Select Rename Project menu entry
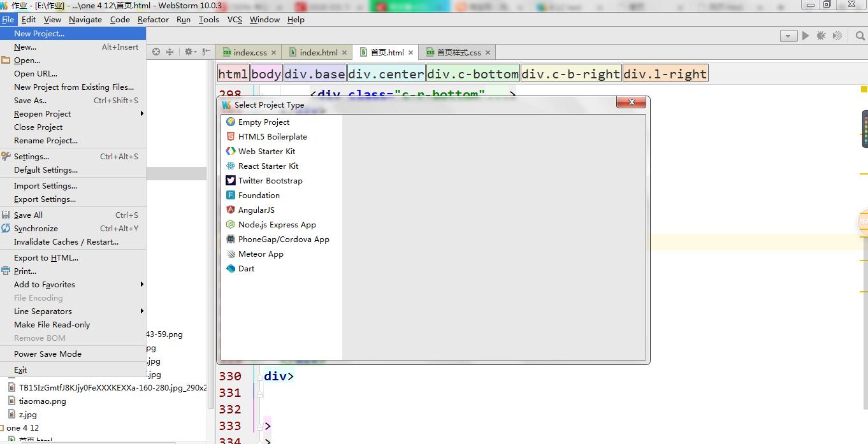This screenshot has height=444, width=868. pyautogui.click(x=73, y=140)
